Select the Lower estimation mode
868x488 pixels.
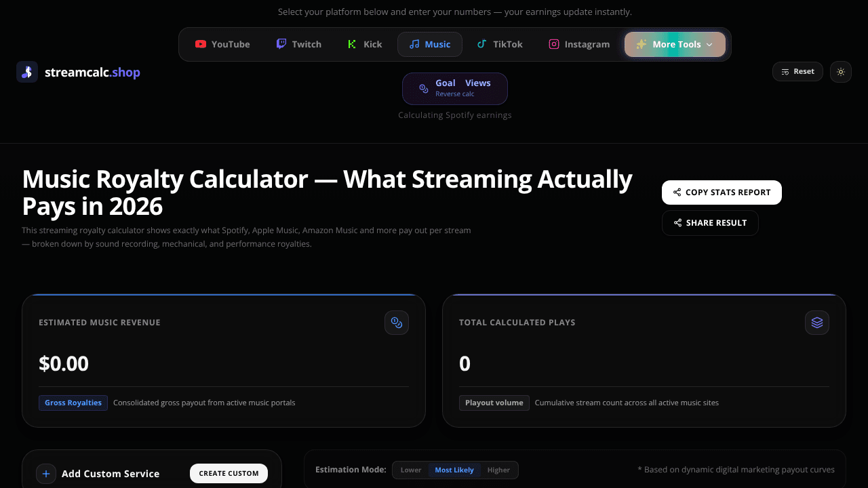(411, 470)
